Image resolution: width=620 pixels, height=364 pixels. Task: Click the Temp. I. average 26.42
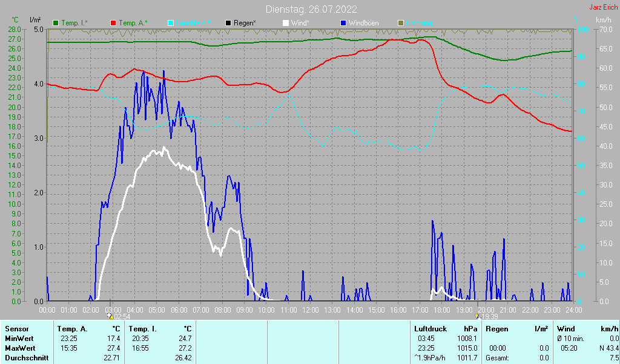[x=183, y=358]
